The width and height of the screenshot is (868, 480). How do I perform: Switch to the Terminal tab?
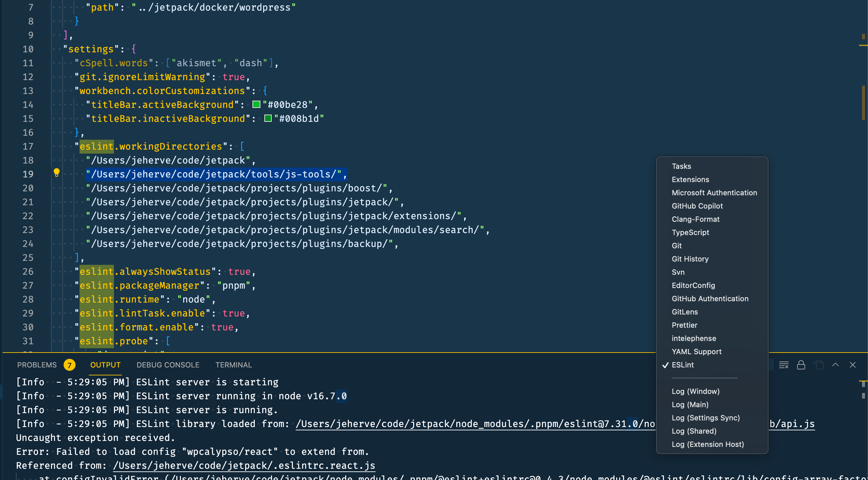(234, 365)
